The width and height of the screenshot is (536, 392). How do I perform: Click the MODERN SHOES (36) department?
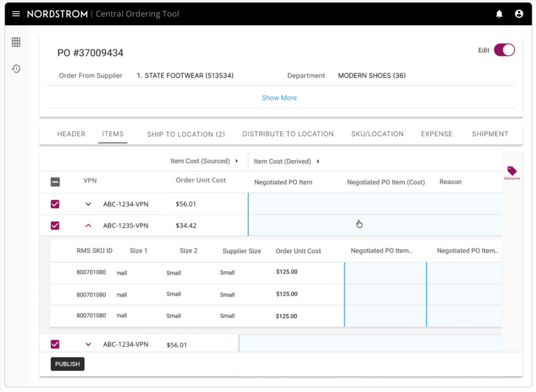[372, 75]
